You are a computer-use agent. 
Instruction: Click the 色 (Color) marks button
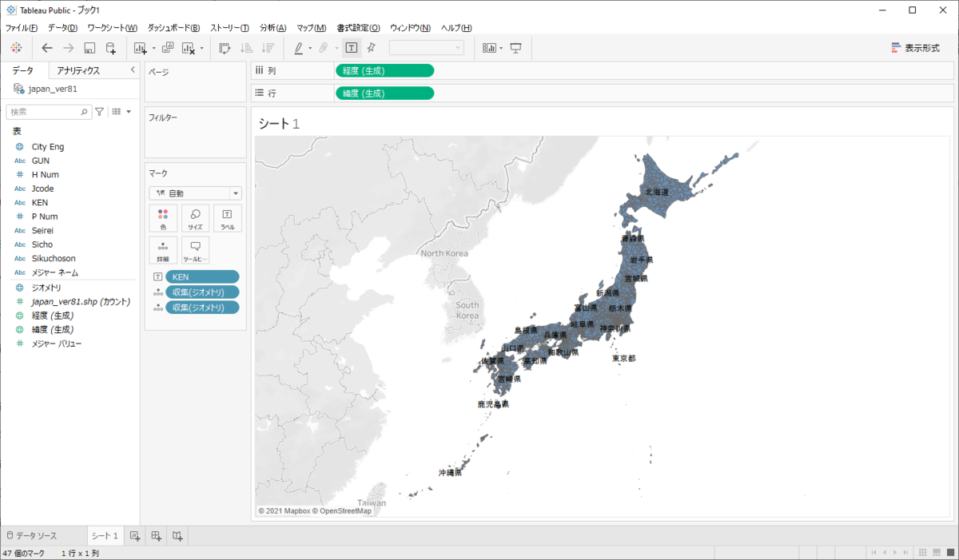point(163,218)
